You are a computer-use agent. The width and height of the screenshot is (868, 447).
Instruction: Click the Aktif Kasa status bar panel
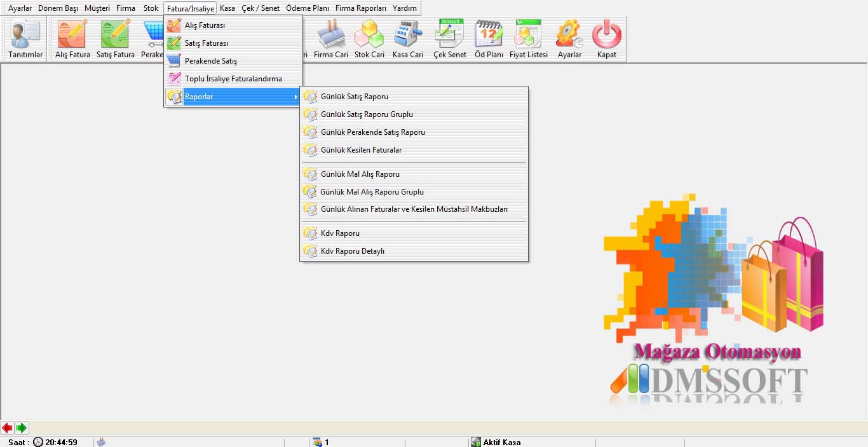click(501, 442)
